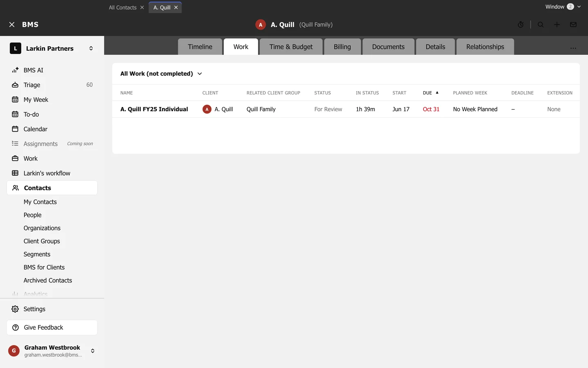Open the Window dropdown menu
The image size is (588, 368).
563,7
